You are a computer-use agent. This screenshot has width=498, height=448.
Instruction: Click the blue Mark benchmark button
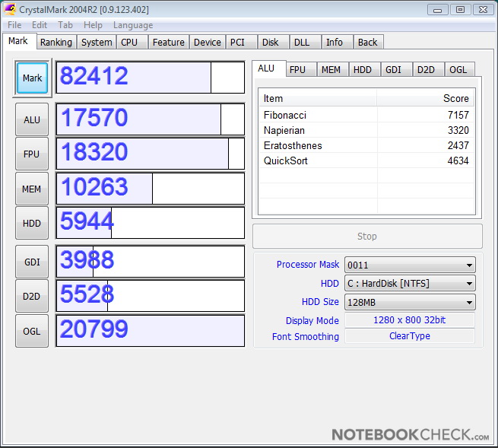coord(32,78)
